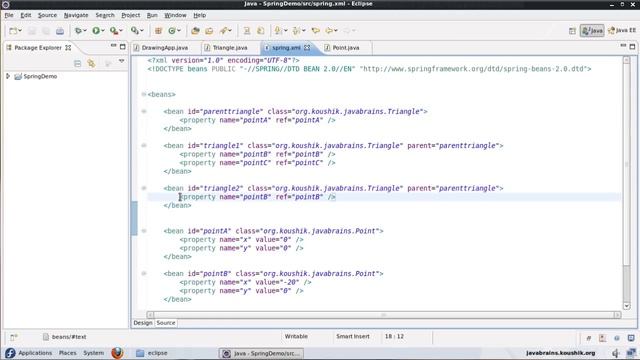Click the Fedora Applications menu icon
This screenshot has width=640, height=360.
tap(10, 353)
